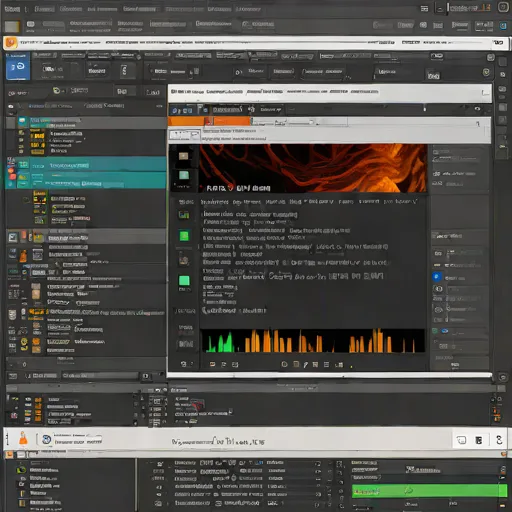512x512 pixels.
Task: Click the pencil icon in the viewer's bottom toolbar
Action: (x=306, y=365)
